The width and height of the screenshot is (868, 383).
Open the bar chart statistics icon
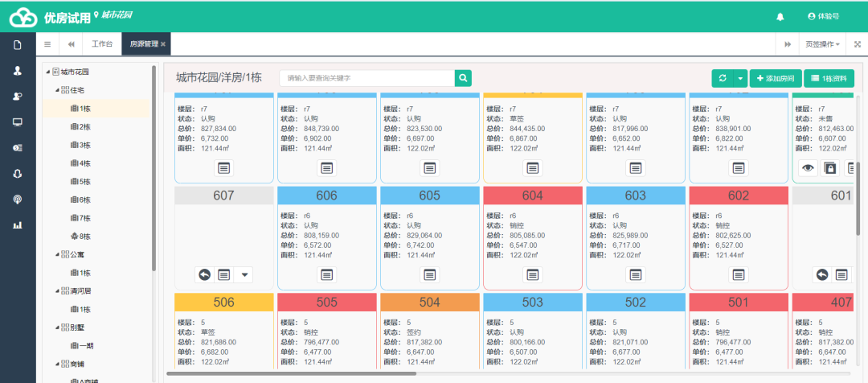pyautogui.click(x=17, y=225)
